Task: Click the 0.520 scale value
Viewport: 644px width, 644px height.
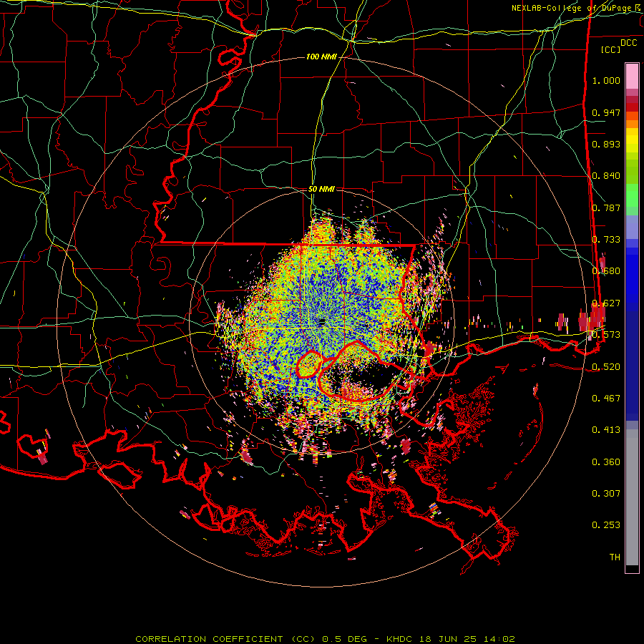Action: [x=606, y=366]
